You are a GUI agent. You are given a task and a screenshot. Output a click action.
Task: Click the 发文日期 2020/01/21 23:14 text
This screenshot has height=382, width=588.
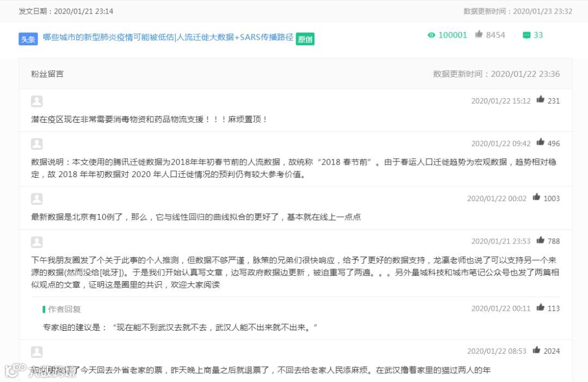click(x=66, y=11)
